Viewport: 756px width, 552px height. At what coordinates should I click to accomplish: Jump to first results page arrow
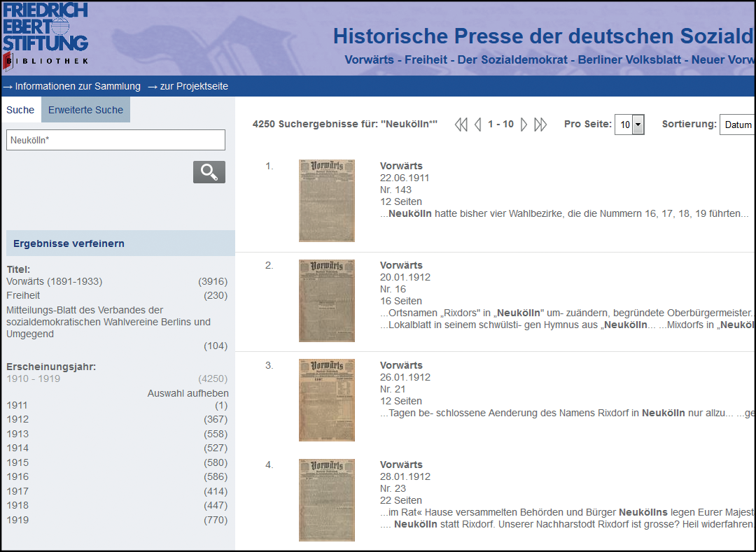tap(461, 125)
